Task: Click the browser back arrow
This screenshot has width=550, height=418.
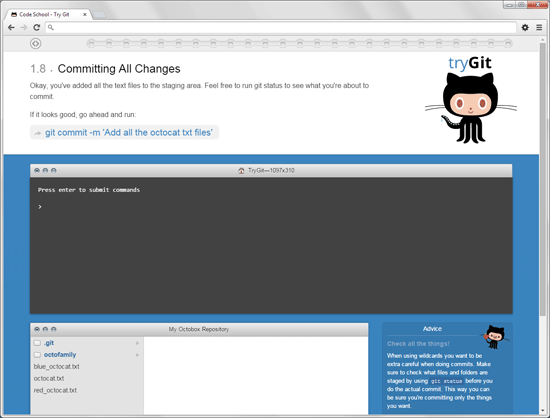Action: pyautogui.click(x=11, y=27)
